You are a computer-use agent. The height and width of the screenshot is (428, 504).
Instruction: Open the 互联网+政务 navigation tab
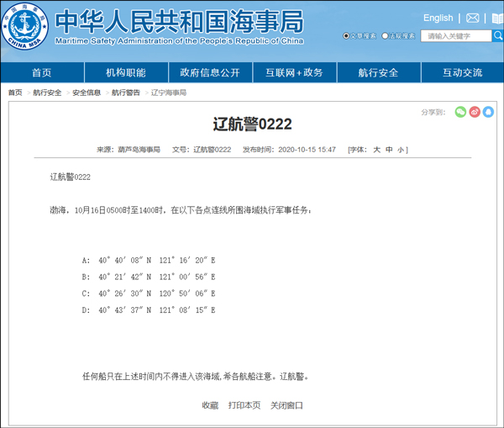(x=295, y=72)
